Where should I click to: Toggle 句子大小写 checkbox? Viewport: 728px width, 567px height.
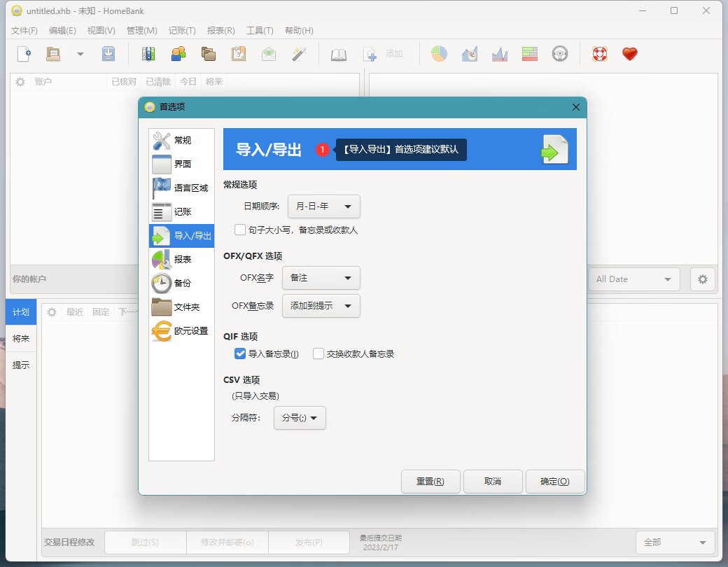tap(240, 230)
